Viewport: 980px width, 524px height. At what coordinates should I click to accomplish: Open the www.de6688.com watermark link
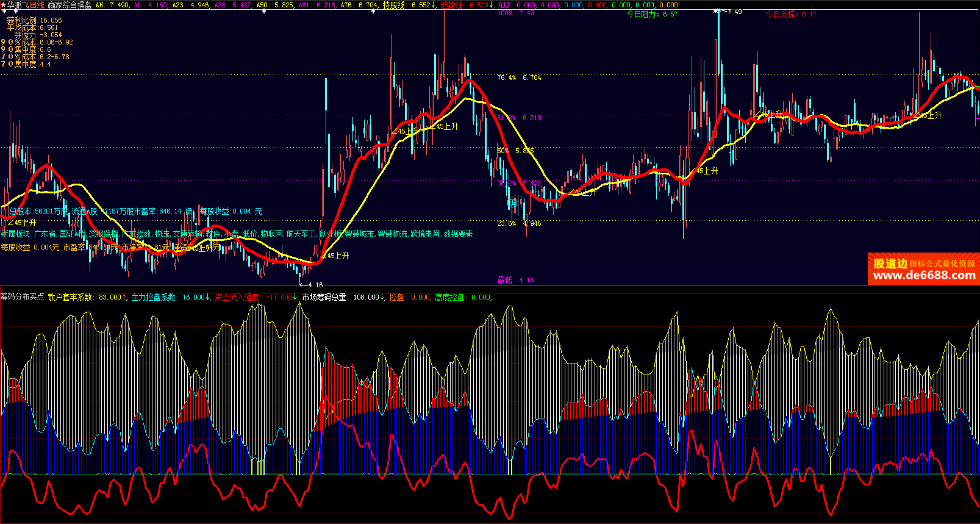(x=924, y=276)
